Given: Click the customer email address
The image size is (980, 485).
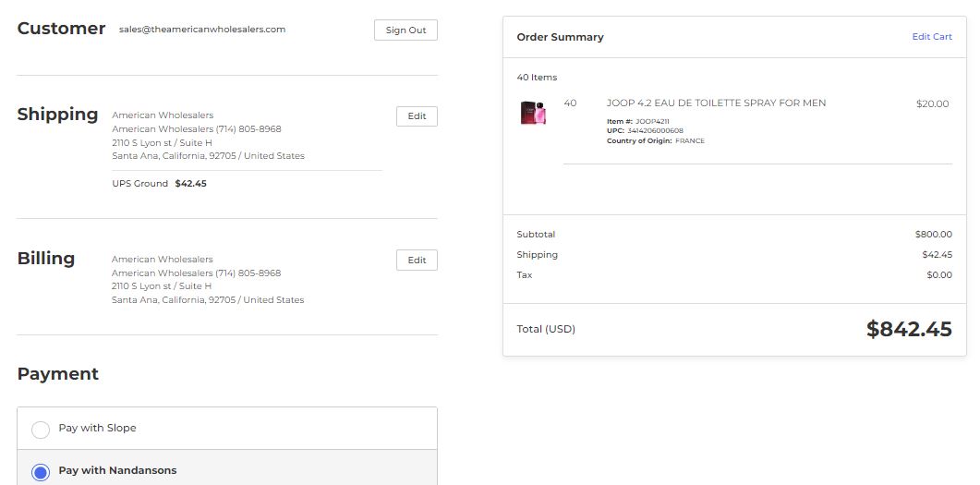Looking at the screenshot, I should (x=202, y=30).
